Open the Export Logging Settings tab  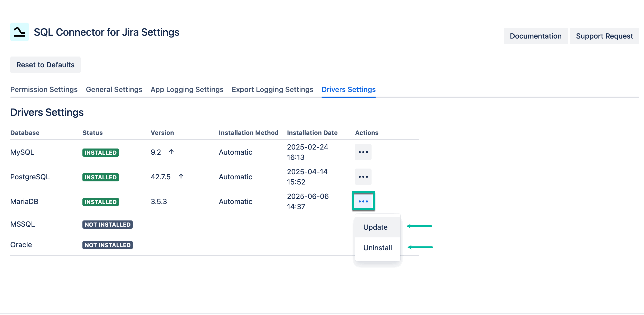pyautogui.click(x=272, y=89)
